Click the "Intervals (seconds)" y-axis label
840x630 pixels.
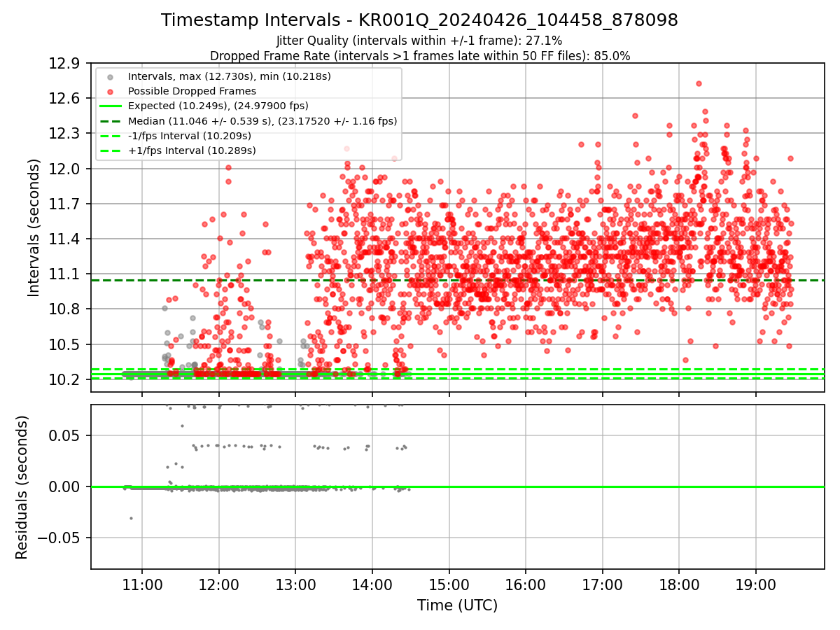click(34, 227)
